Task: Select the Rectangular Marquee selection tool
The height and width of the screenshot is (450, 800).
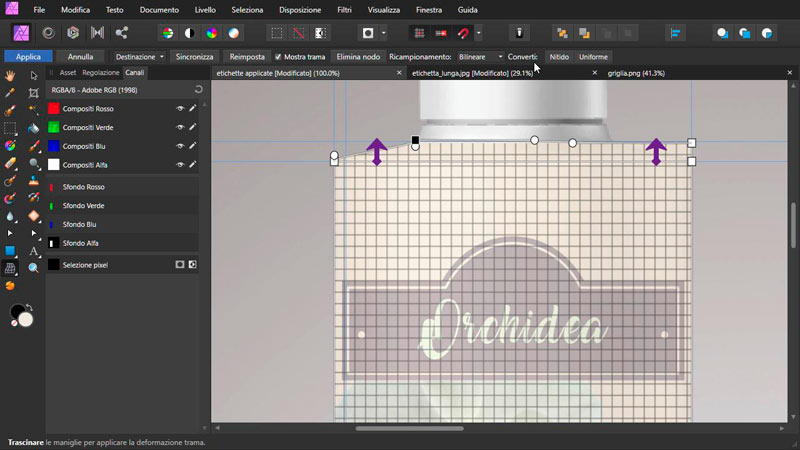Action: [x=10, y=128]
